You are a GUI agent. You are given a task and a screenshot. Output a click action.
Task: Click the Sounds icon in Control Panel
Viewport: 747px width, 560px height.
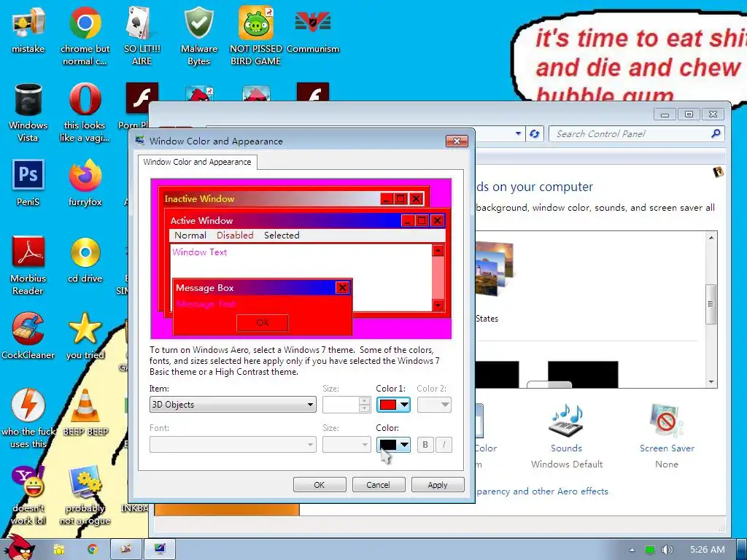click(x=566, y=420)
